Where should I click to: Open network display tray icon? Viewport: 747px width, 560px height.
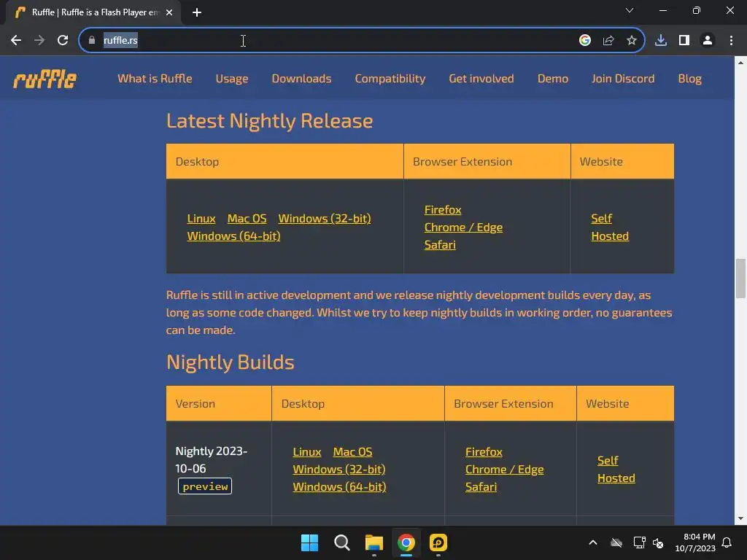(x=639, y=542)
